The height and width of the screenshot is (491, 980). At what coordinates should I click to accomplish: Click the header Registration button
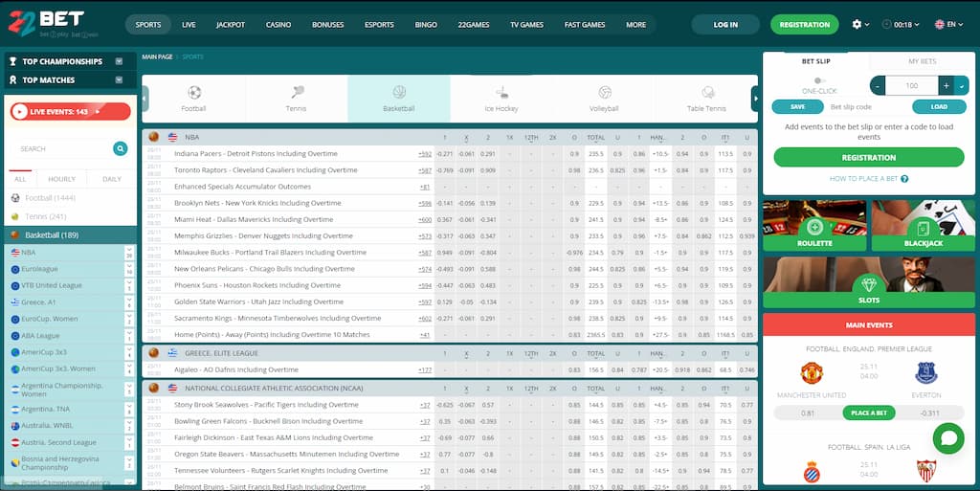click(804, 24)
